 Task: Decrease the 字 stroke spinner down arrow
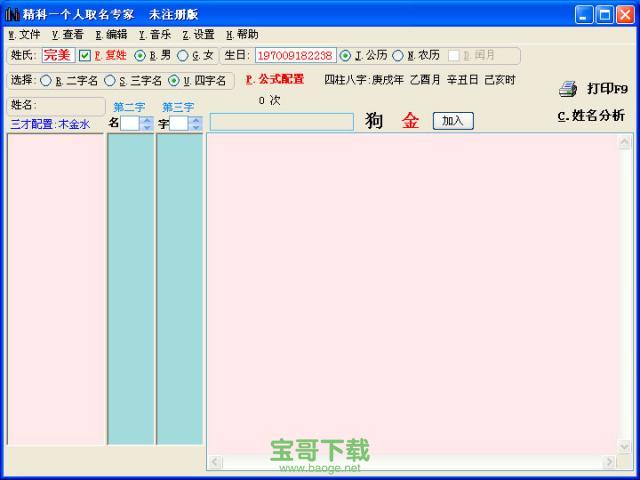coord(196,127)
